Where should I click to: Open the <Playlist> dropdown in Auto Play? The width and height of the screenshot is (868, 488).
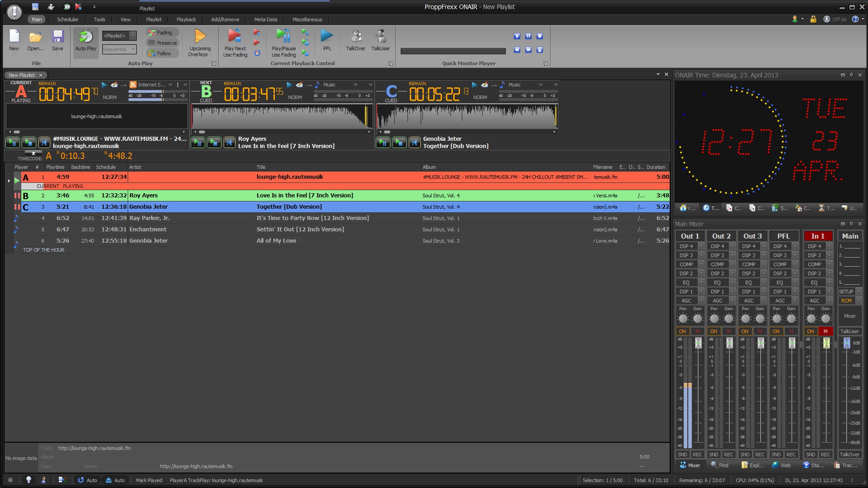[x=133, y=36]
